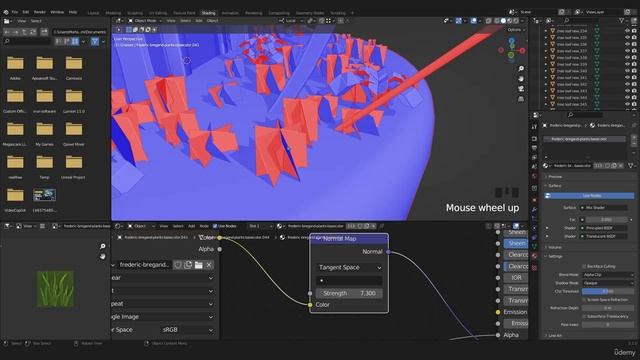Screen dimensions: 640x360
Task: Disable render for tree leaf new.344 camera icon
Action: tap(634, 98)
